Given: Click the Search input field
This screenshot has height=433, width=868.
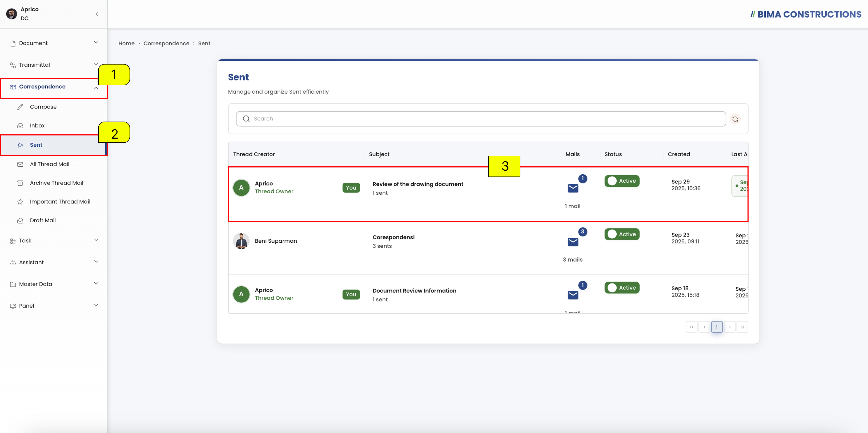Looking at the screenshot, I should (x=481, y=119).
